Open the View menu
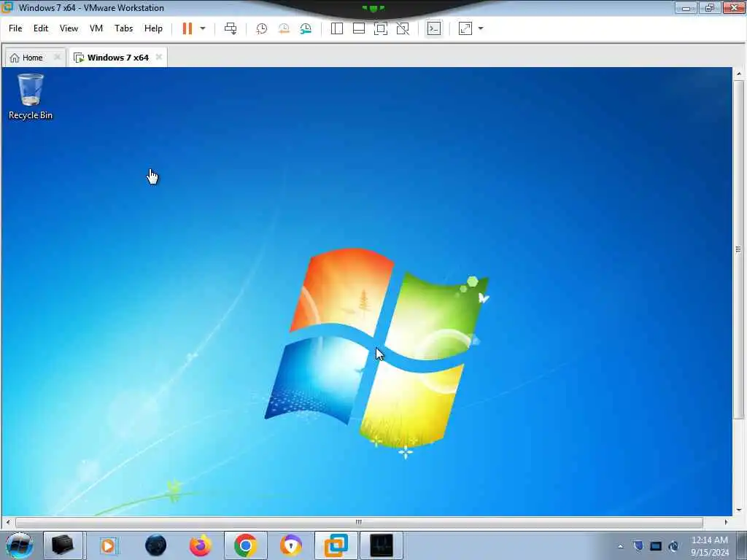The image size is (747, 560). tap(69, 28)
